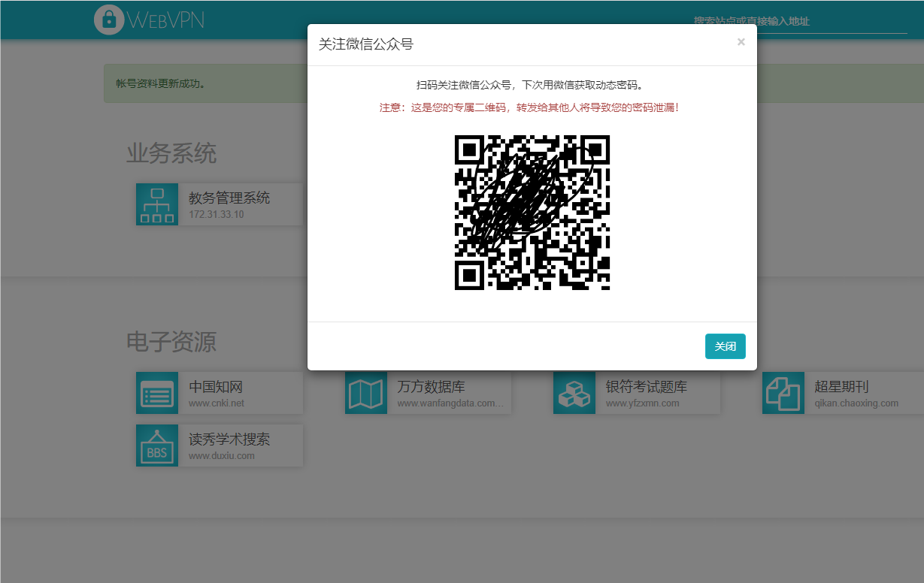Viewport: 924px width, 583px height.
Task: Click the 万方数据库 map icon
Action: click(365, 393)
